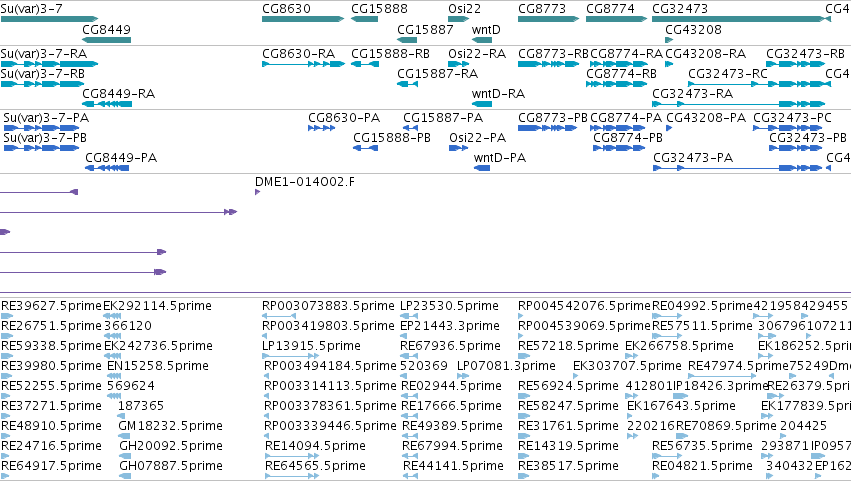Select EST EK292114.5prime
Image resolution: width=851 pixels, height=481 pixels.
click(x=157, y=306)
